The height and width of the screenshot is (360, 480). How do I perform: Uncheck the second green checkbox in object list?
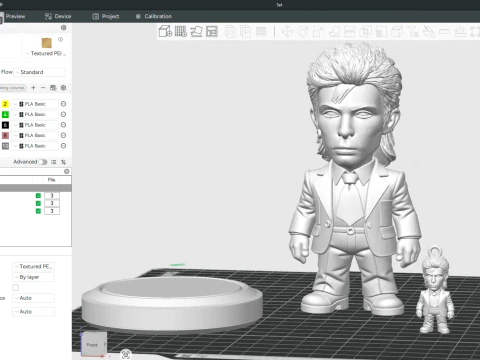coord(38,203)
